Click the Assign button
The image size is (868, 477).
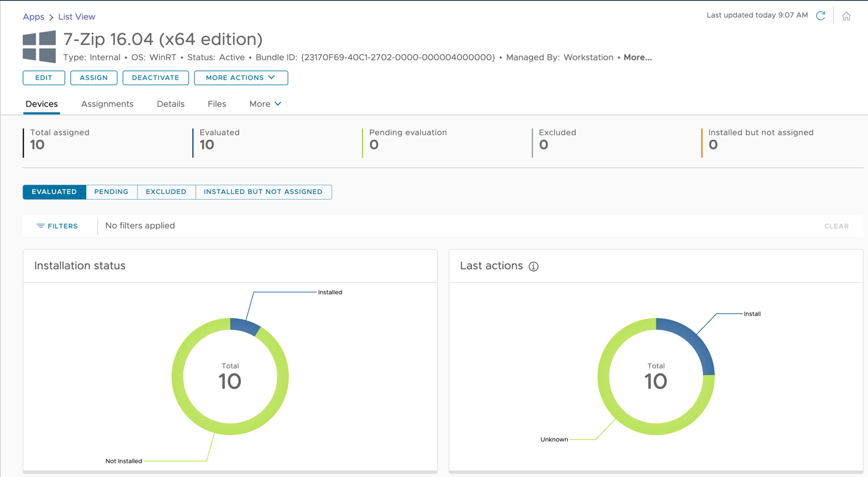coord(94,78)
